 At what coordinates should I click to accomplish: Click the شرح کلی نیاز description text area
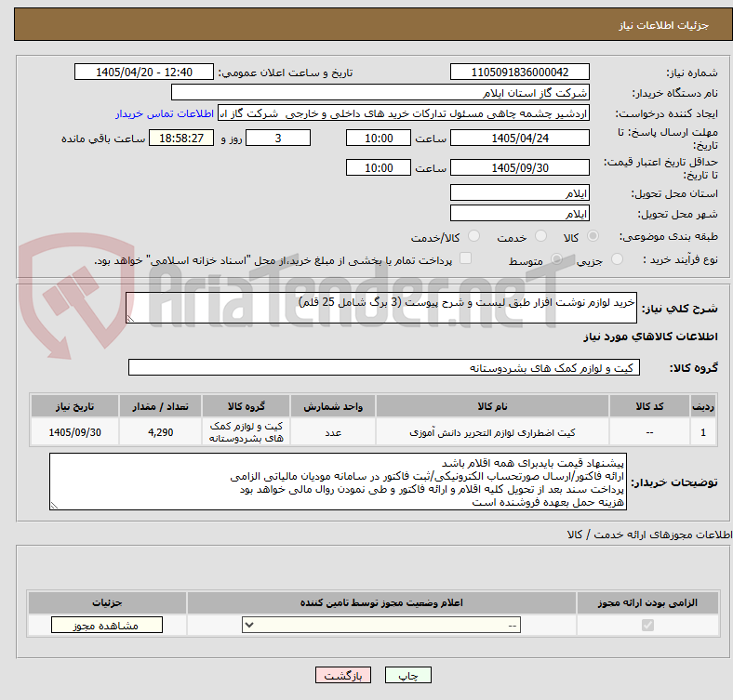click(x=381, y=308)
